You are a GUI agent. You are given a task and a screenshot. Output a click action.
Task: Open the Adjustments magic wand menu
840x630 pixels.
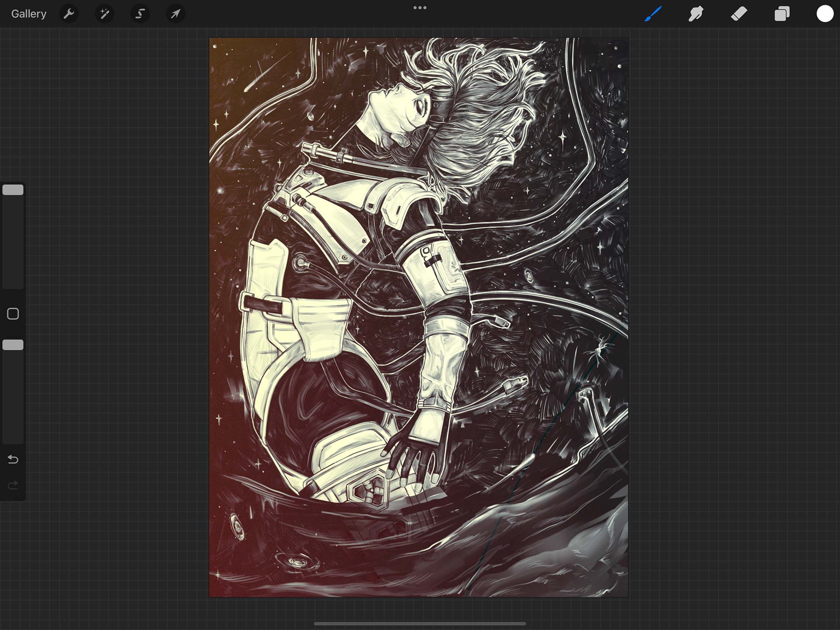[x=105, y=14]
